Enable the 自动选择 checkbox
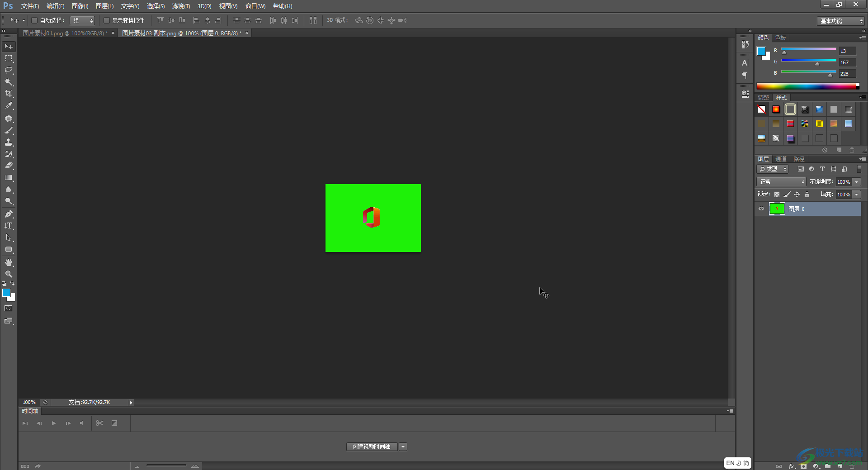868x470 pixels. [34, 20]
